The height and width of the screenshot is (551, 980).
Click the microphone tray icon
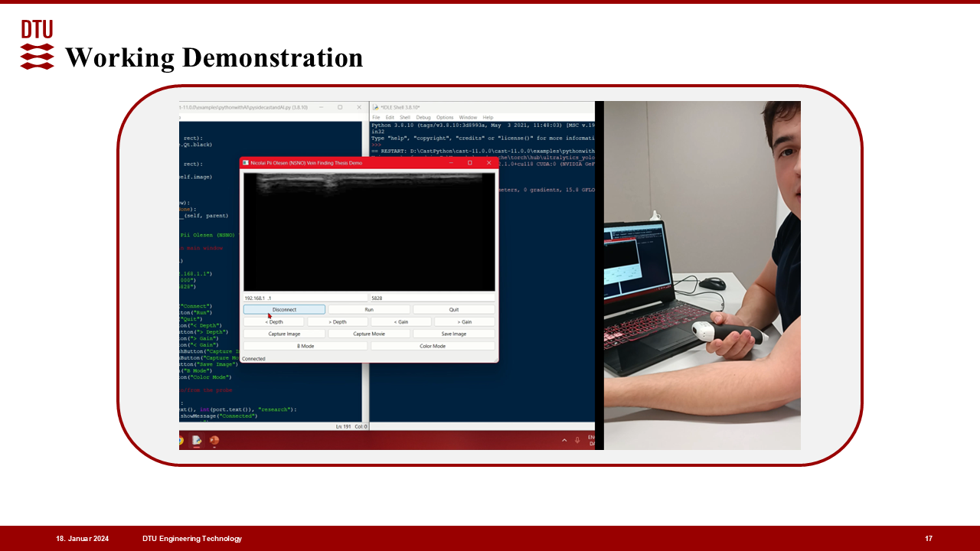pos(577,440)
